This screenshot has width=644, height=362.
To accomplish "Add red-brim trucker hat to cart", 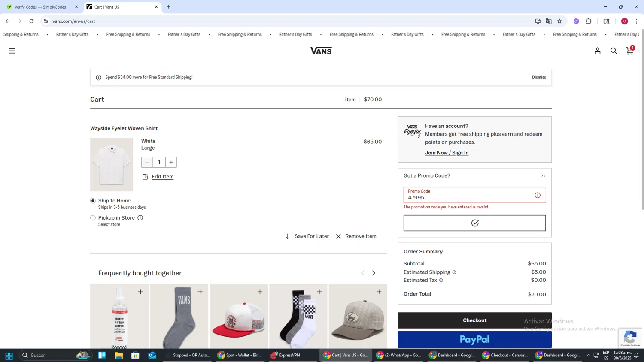I will (x=260, y=292).
